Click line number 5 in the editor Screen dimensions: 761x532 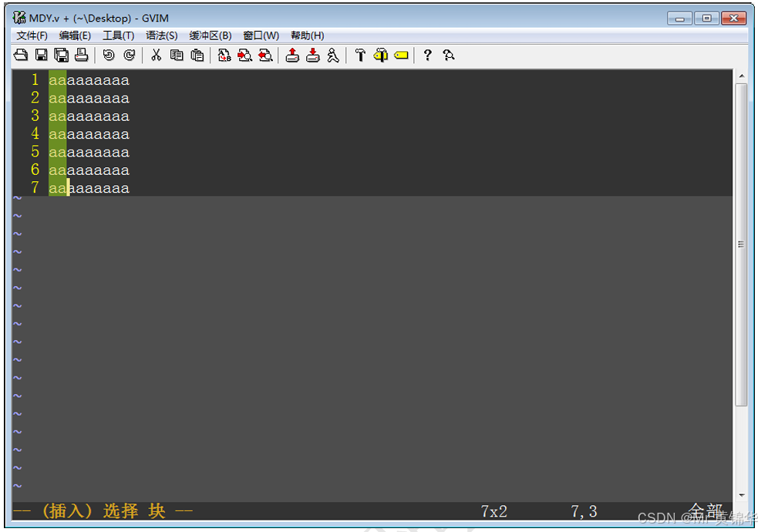[35, 151]
